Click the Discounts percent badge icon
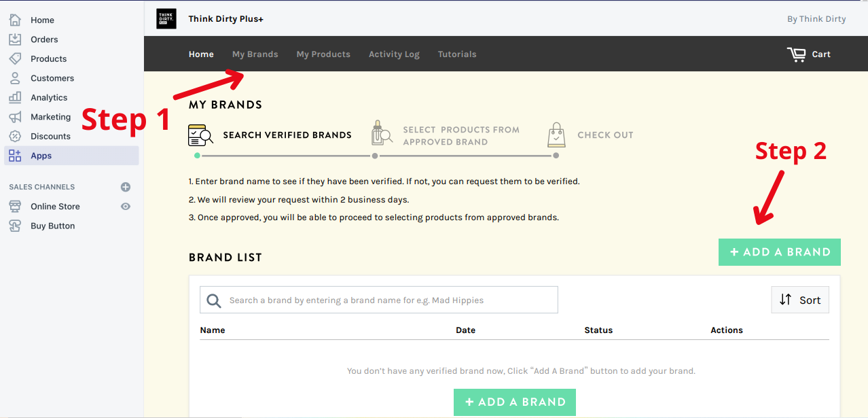 point(15,136)
